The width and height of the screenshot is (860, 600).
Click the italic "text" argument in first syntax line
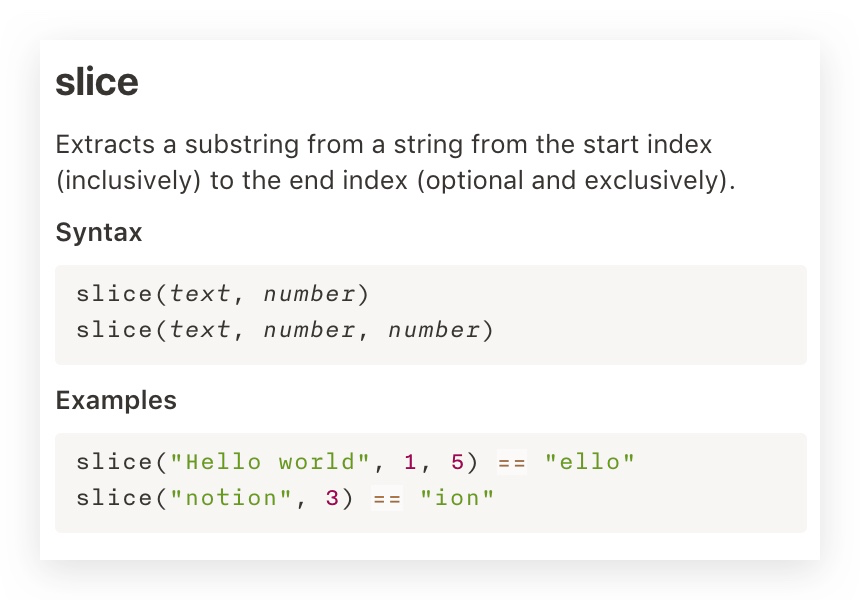coord(200,294)
